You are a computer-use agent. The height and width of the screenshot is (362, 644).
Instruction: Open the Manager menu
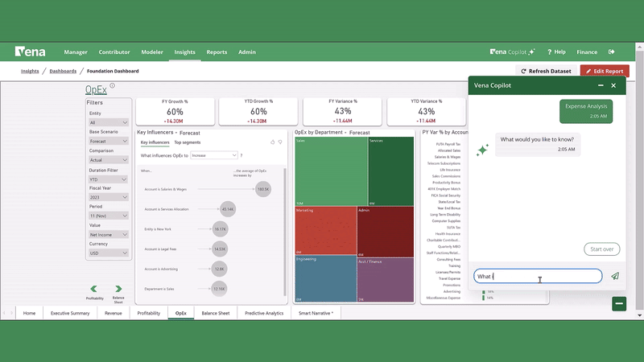point(76,52)
